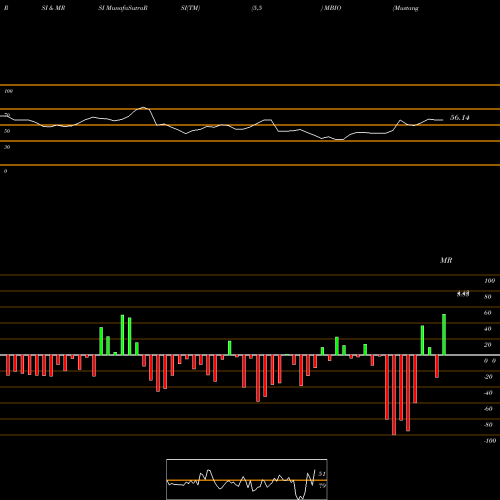Viewport: 500px width, 500px height.
Task: Click the '79' value in mini chart
Action: [x=322, y=486]
